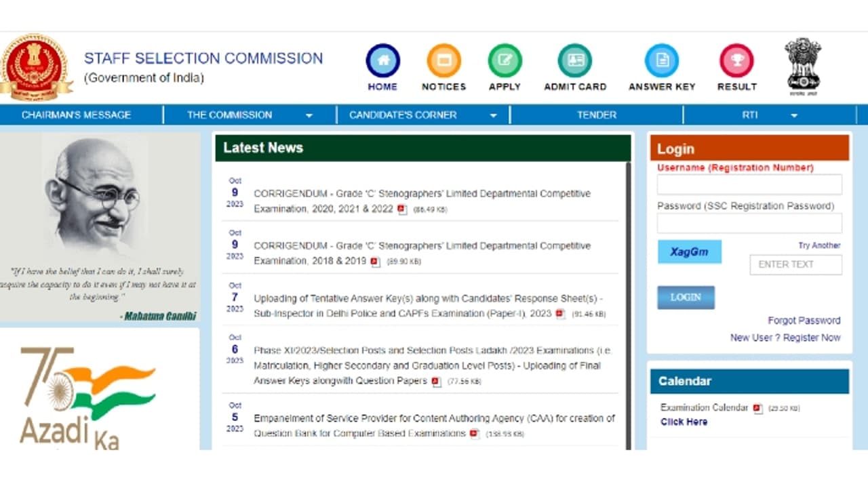Click the Apply icon
Image resolution: width=868 pixels, height=488 pixels.
(x=505, y=61)
